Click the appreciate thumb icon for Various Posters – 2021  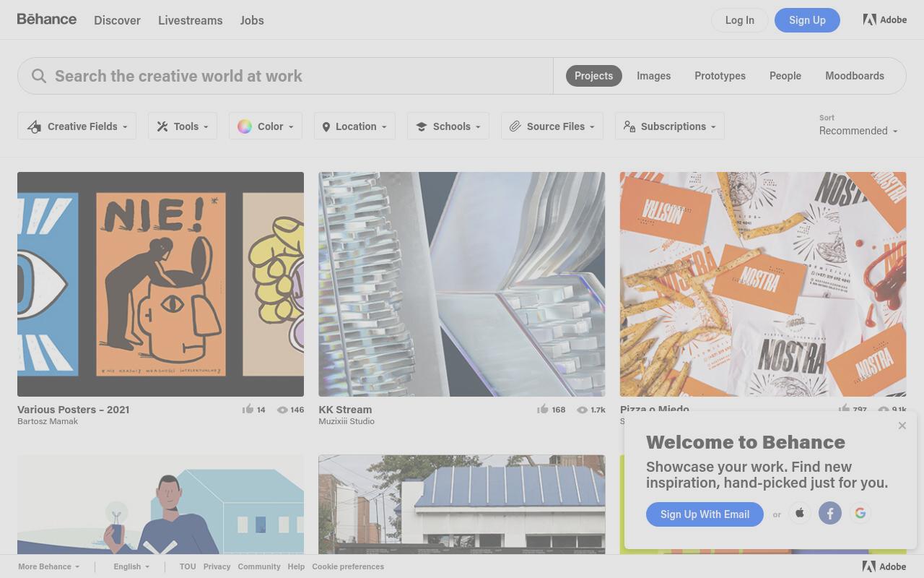tap(248, 409)
